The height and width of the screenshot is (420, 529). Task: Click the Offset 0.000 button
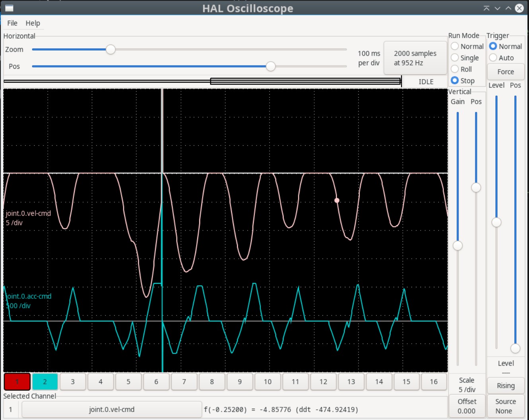click(x=467, y=406)
